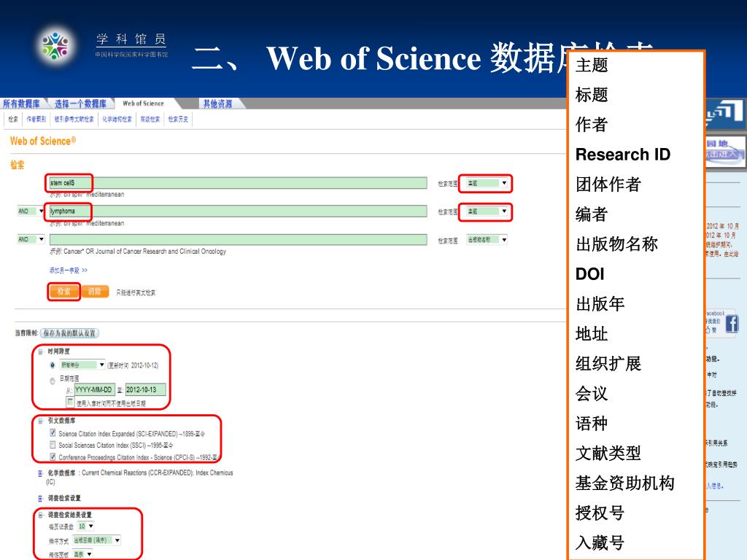The image size is (747, 560).
Task: Choose 组织扩展 in the field list
Action: coord(608,363)
